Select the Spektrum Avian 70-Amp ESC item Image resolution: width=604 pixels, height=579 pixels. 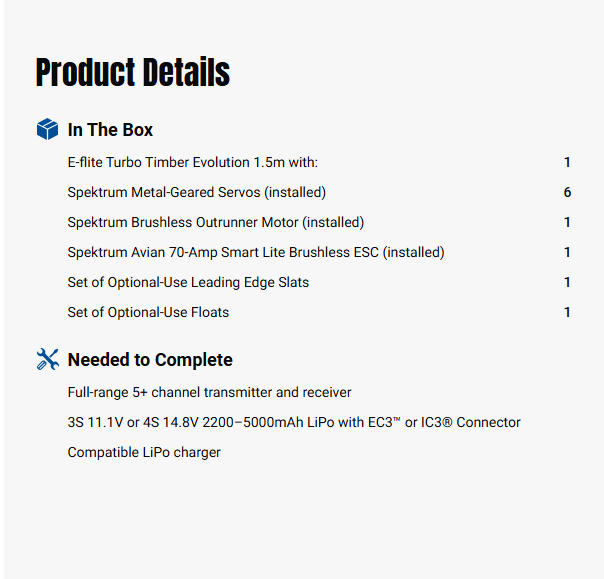coord(256,252)
